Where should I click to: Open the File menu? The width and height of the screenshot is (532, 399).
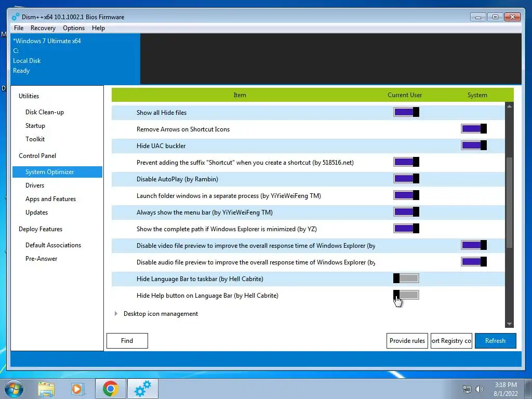point(19,28)
